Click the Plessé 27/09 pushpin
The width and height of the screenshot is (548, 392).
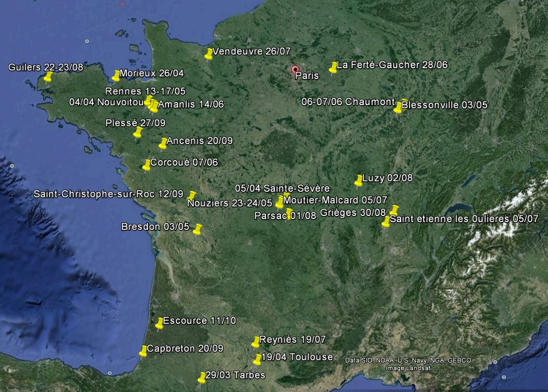[138, 132]
